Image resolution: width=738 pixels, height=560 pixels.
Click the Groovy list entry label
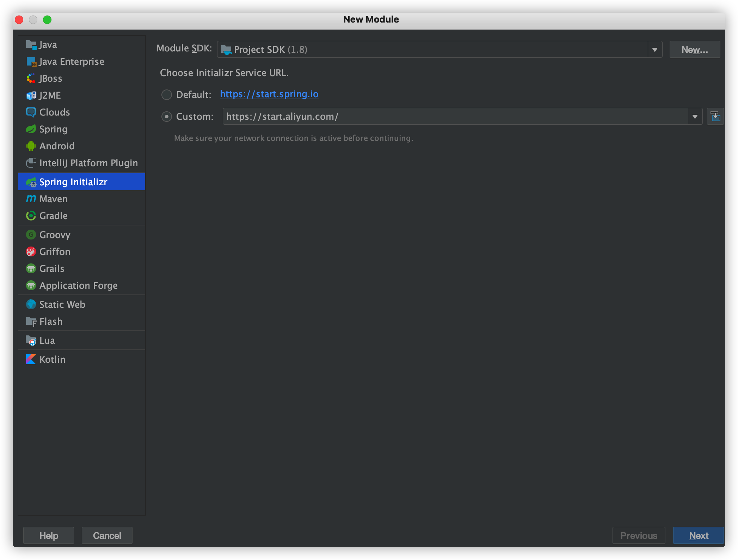point(55,235)
